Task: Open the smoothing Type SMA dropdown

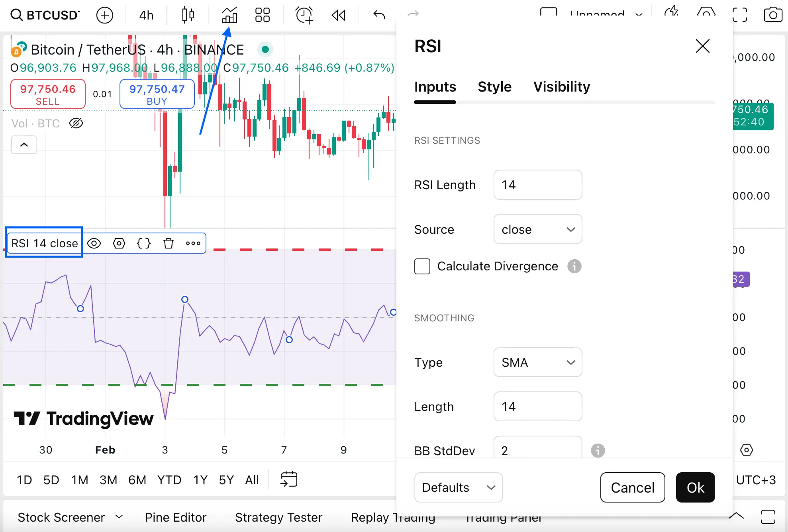Action: point(537,362)
